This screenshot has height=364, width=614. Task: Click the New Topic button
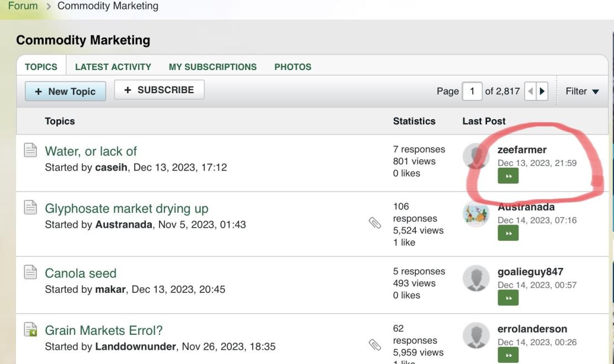click(65, 92)
